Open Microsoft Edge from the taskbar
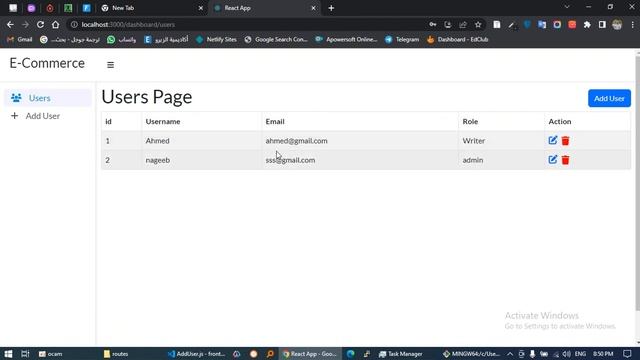Image resolution: width=640 pixels, height=360 pixels. point(351,354)
